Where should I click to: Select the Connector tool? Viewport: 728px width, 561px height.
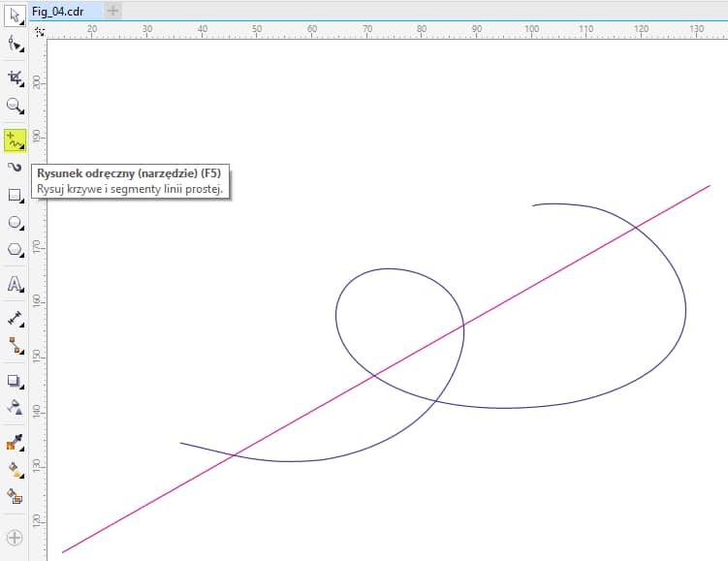click(15, 344)
